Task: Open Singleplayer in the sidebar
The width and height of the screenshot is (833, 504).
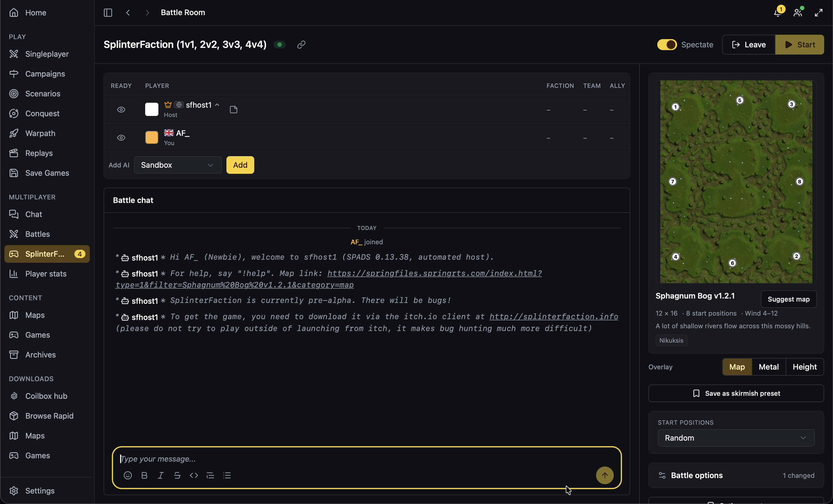Action: [x=47, y=54]
